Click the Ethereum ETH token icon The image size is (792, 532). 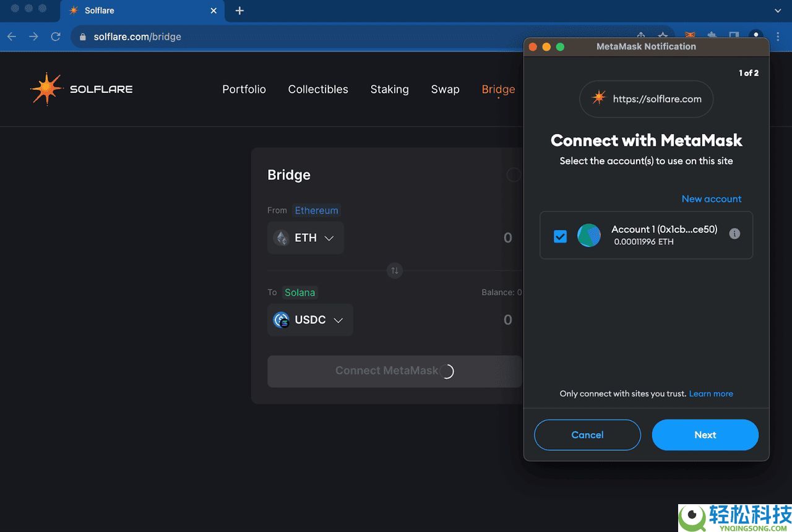tap(282, 238)
